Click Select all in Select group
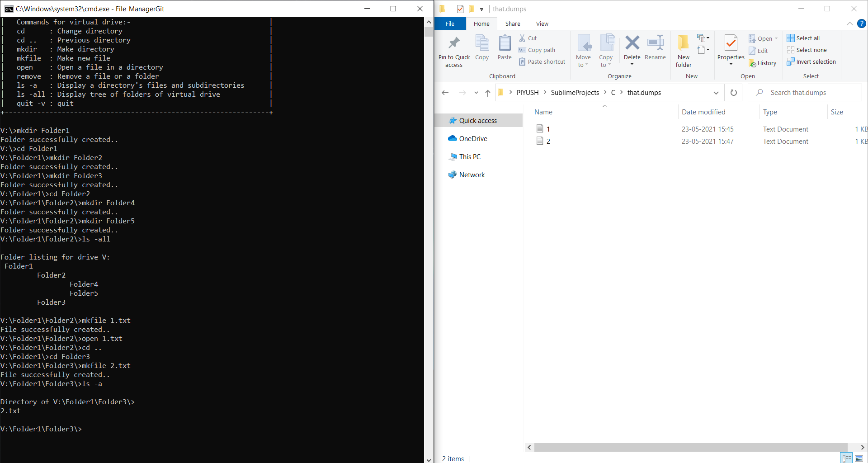This screenshot has width=868, height=463. click(803, 38)
